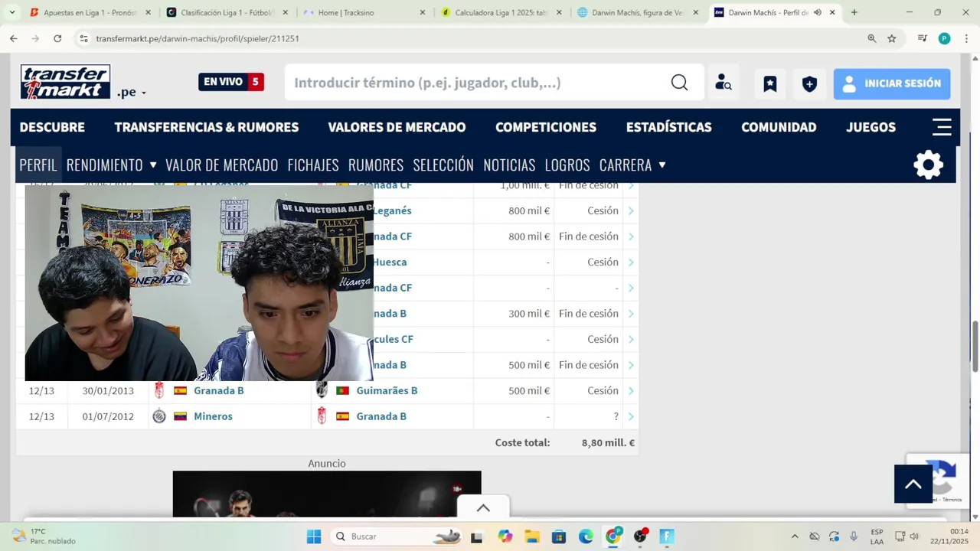The image size is (980, 551).
Task: Select the VALOR DE MERCADO tab
Action: coord(222,165)
